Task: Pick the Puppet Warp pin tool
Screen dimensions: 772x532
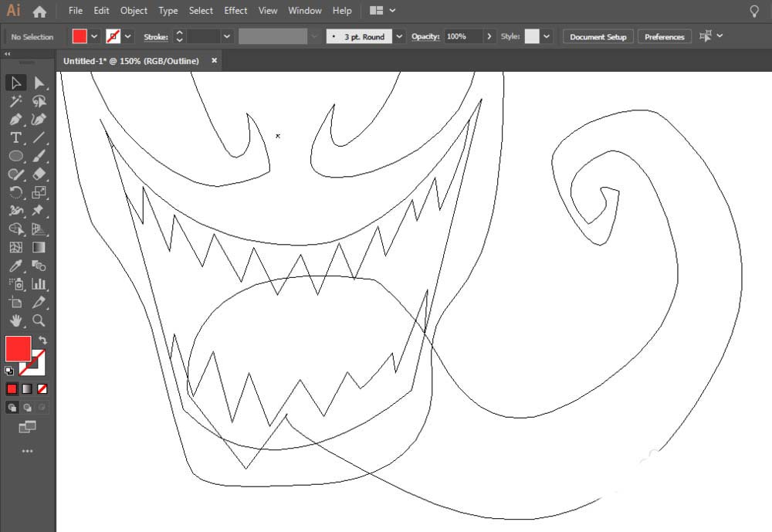Action: click(39, 210)
